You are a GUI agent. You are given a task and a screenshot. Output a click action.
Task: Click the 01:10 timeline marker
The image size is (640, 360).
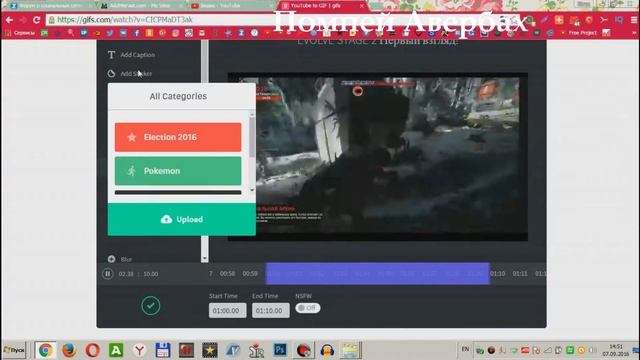click(x=498, y=273)
